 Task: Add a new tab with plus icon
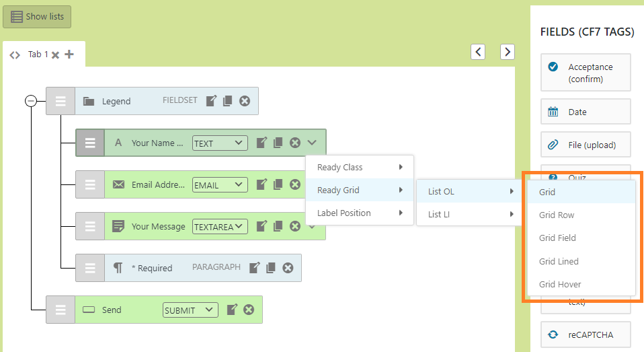coord(69,55)
